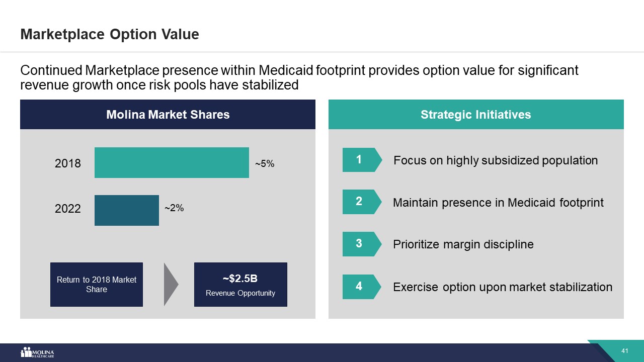Click the Return to 2018 Market Share box
Viewport: 644px width, 362px height.
[x=97, y=285]
